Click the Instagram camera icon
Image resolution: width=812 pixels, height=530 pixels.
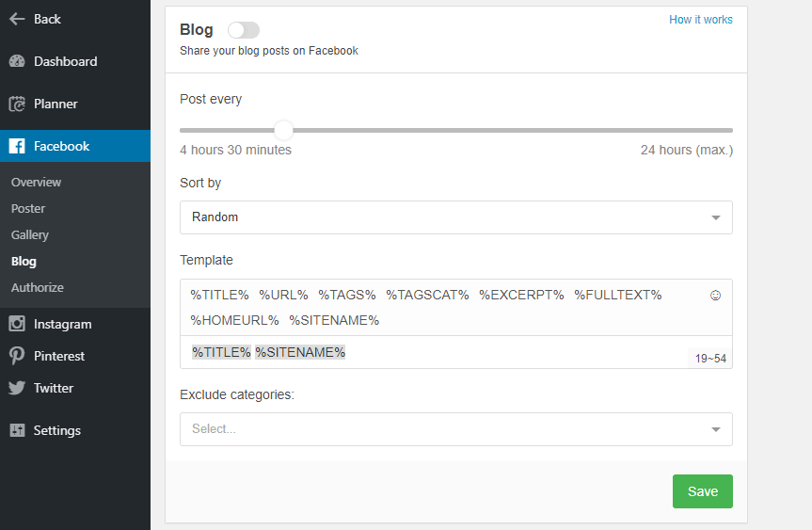[17, 324]
